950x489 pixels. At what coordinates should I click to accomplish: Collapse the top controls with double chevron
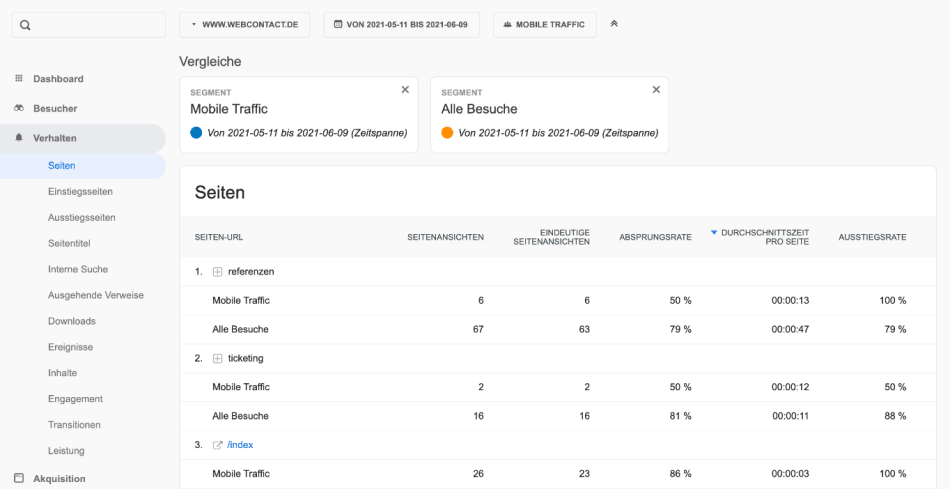(614, 24)
